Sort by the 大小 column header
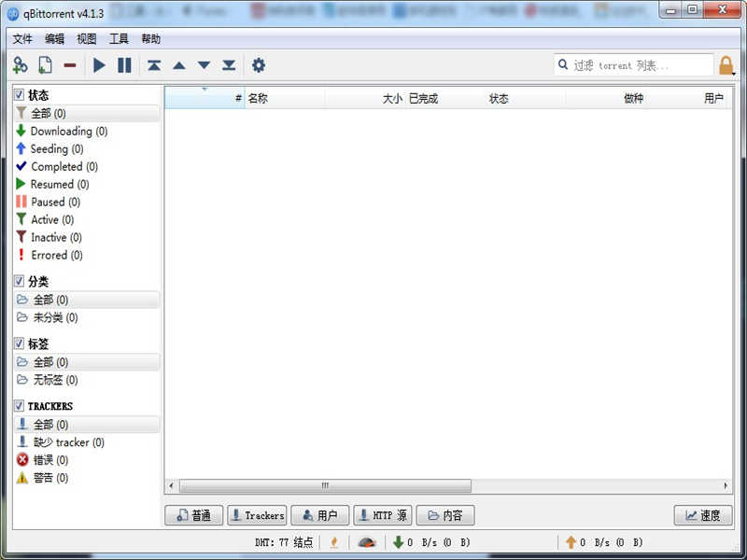This screenshot has width=747, height=560. [365, 98]
